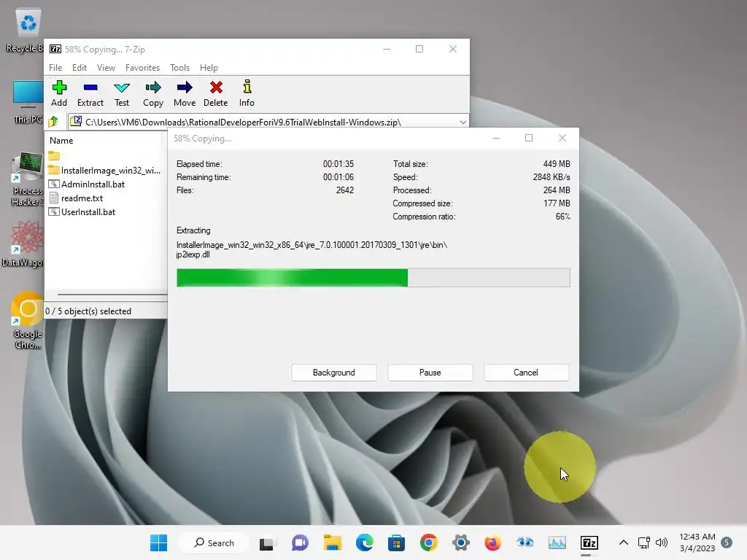The image size is (747, 560).
Task: Open the Help menu
Action: pyautogui.click(x=209, y=68)
